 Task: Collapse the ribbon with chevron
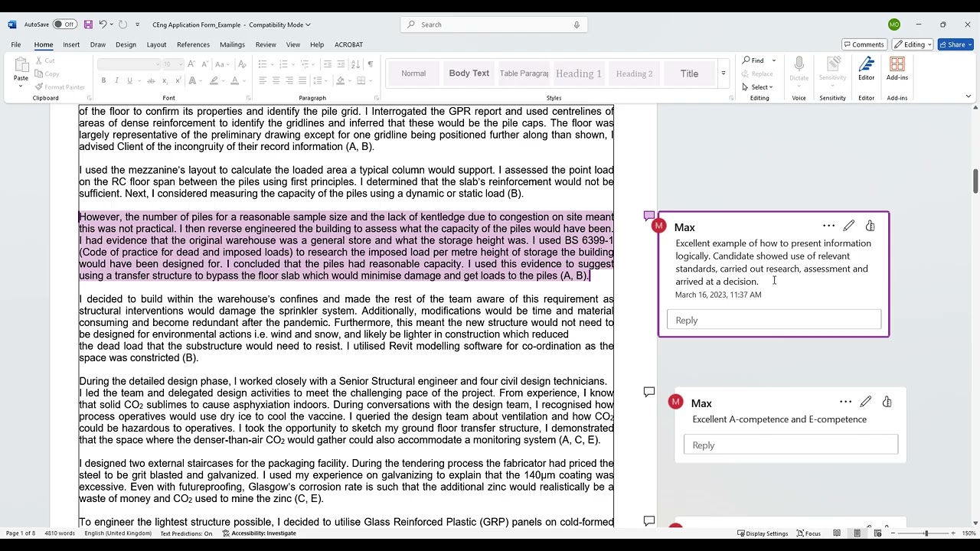click(x=969, y=96)
